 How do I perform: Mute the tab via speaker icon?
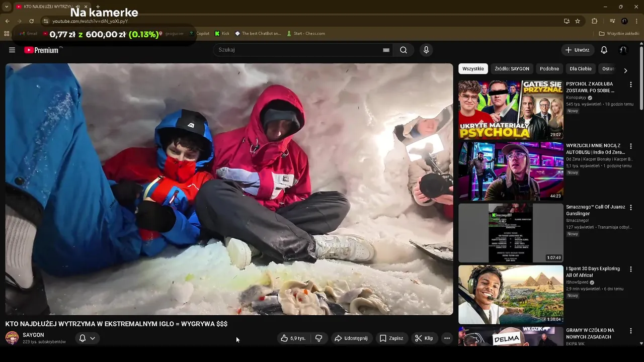(77, 7)
